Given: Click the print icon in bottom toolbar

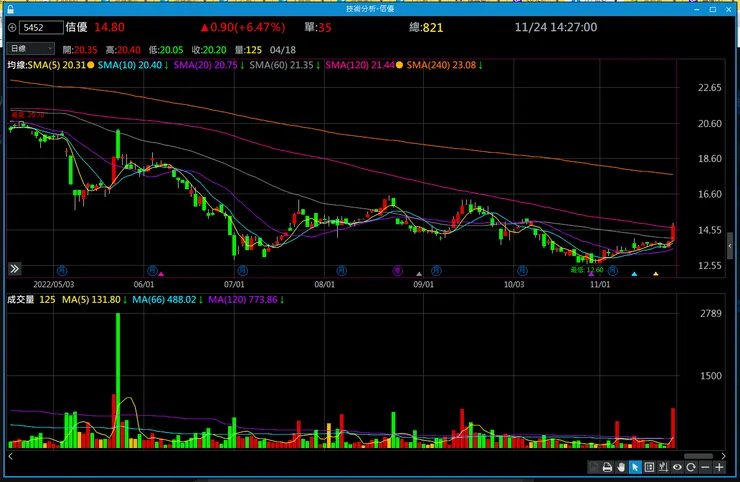Looking at the screenshot, I should point(607,467).
